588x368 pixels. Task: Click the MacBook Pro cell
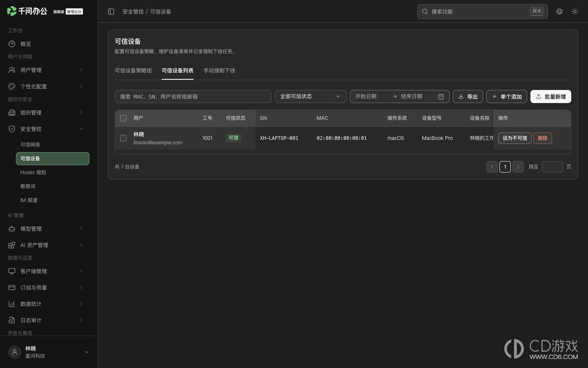(437, 138)
